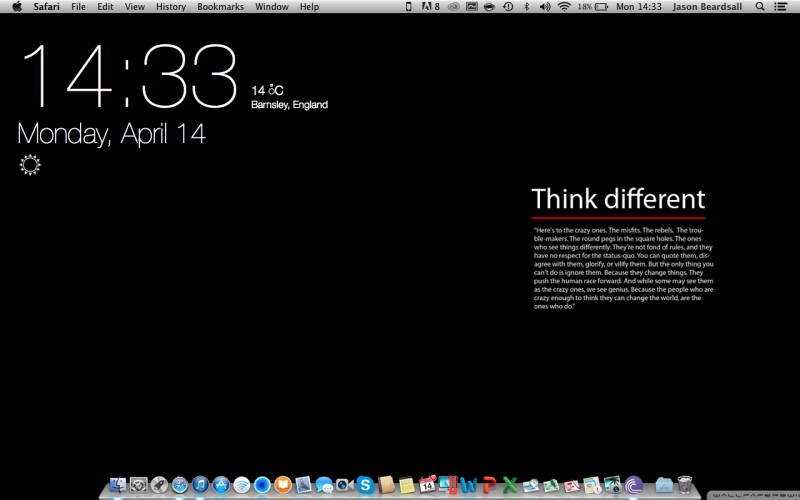Open the white Wi-Fi utility icon in Dock
800x500 pixels.
(242, 484)
